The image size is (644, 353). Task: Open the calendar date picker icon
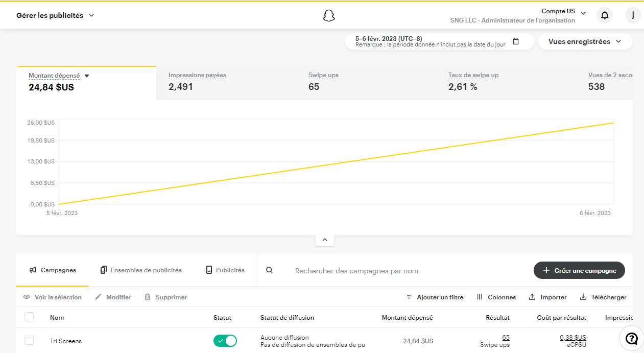(x=516, y=41)
